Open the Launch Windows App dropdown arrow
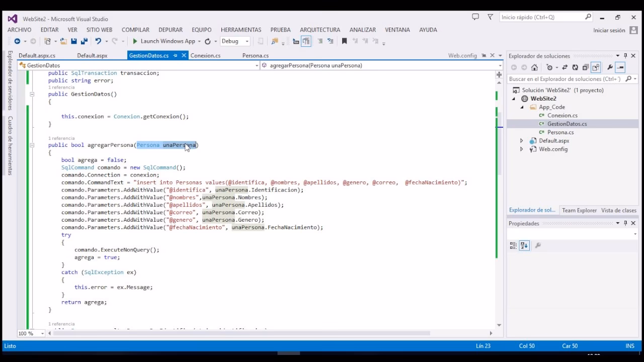 pyautogui.click(x=199, y=41)
